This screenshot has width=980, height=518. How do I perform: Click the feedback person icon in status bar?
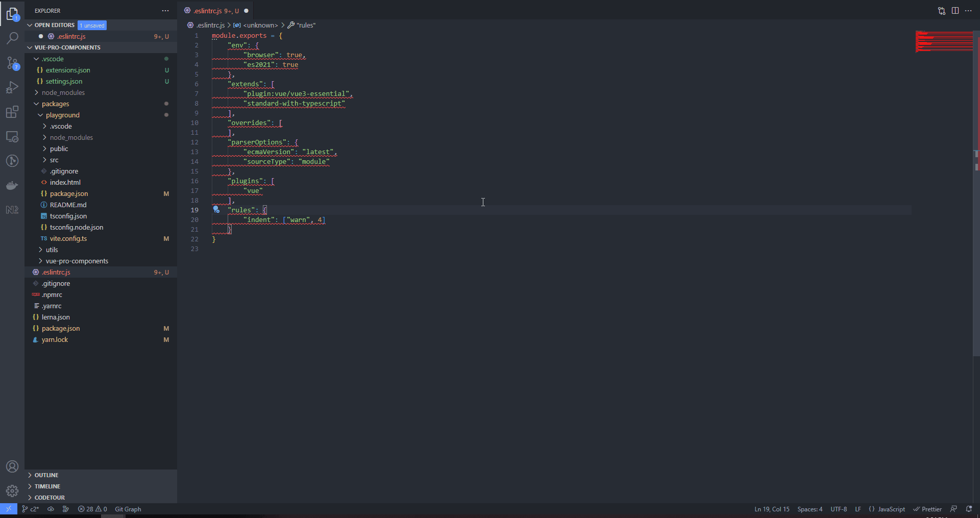(x=953, y=509)
